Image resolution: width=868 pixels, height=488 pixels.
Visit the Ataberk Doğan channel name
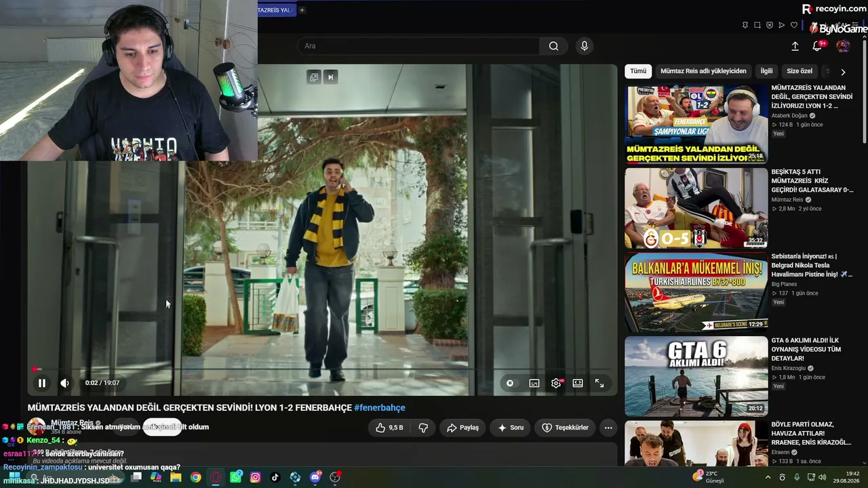tap(791, 116)
